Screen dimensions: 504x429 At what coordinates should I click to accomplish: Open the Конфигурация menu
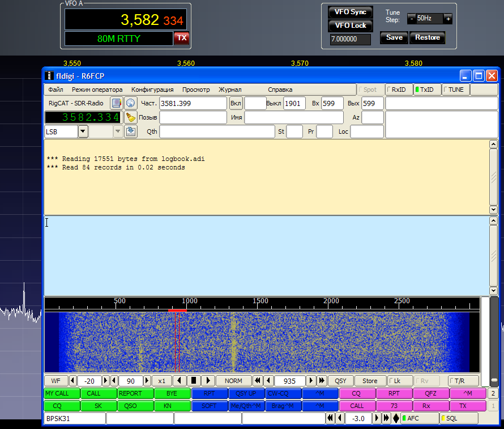tap(152, 90)
